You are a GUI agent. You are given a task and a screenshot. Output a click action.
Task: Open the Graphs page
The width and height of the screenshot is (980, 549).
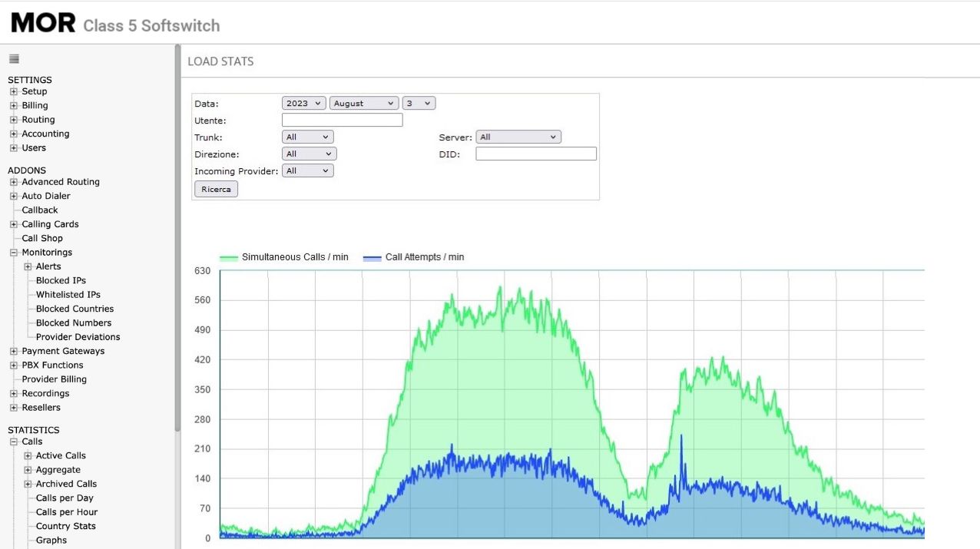pyautogui.click(x=50, y=540)
